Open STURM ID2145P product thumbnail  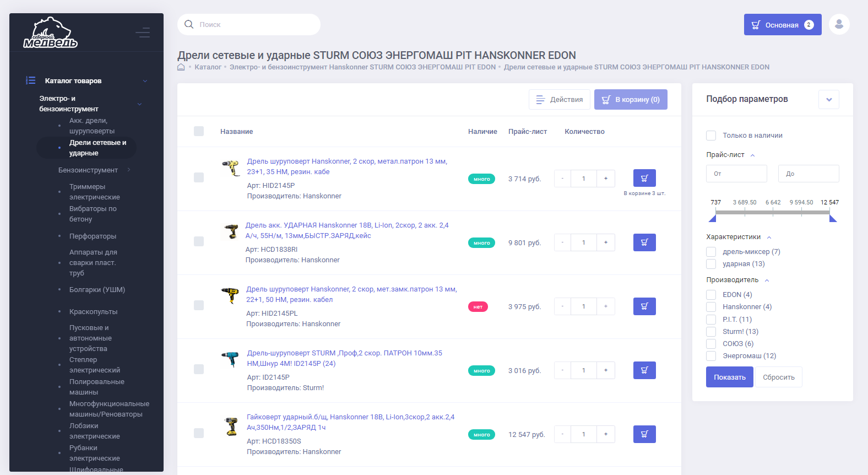230,359
